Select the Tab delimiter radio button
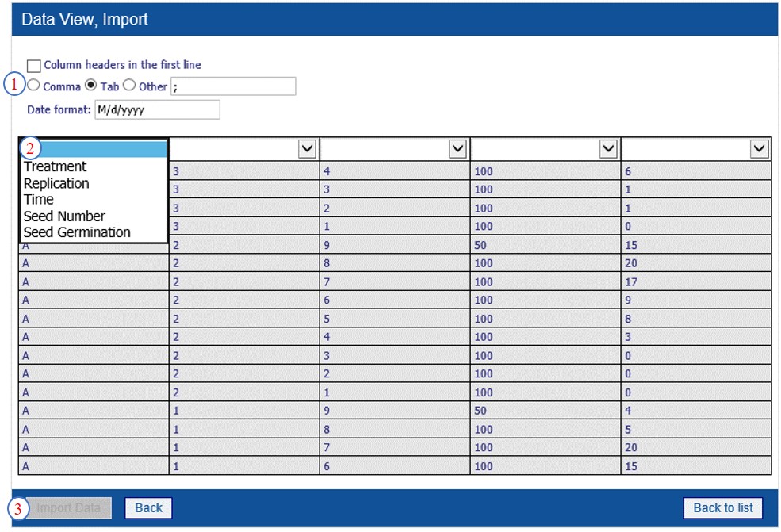781x532 pixels. point(91,86)
